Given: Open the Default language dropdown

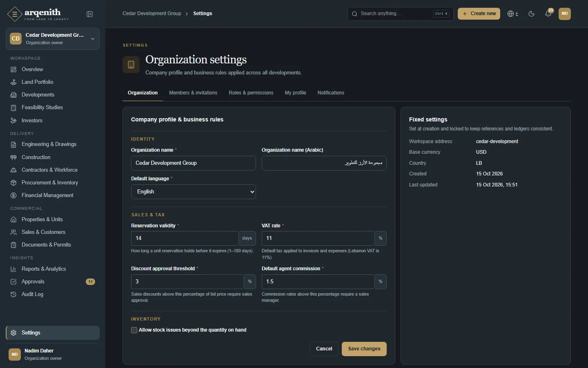Looking at the screenshot, I should [194, 192].
